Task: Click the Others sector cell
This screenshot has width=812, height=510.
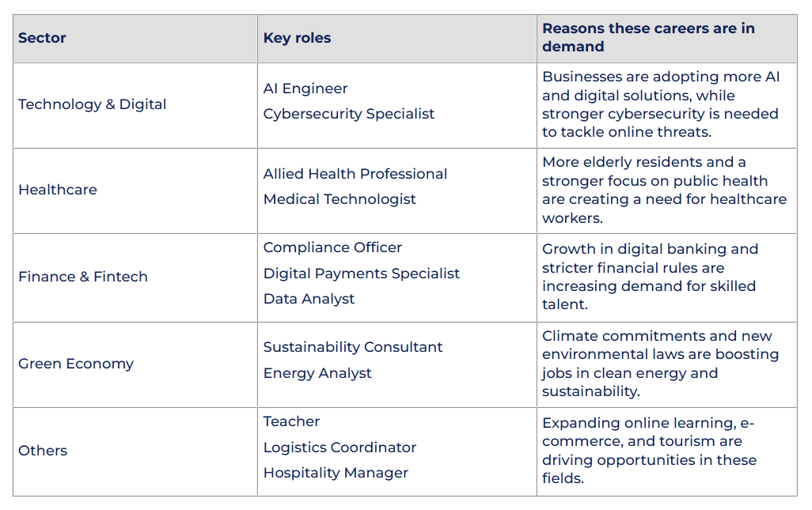Action: [x=43, y=451]
